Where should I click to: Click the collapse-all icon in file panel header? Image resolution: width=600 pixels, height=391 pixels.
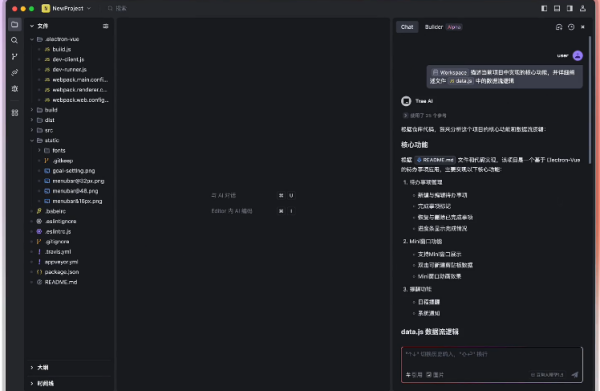pyautogui.click(x=106, y=26)
